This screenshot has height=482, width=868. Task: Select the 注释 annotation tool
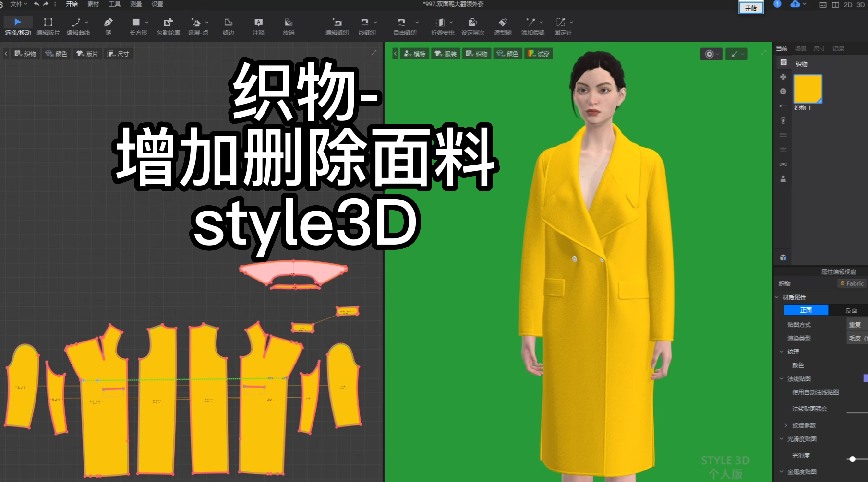258,26
